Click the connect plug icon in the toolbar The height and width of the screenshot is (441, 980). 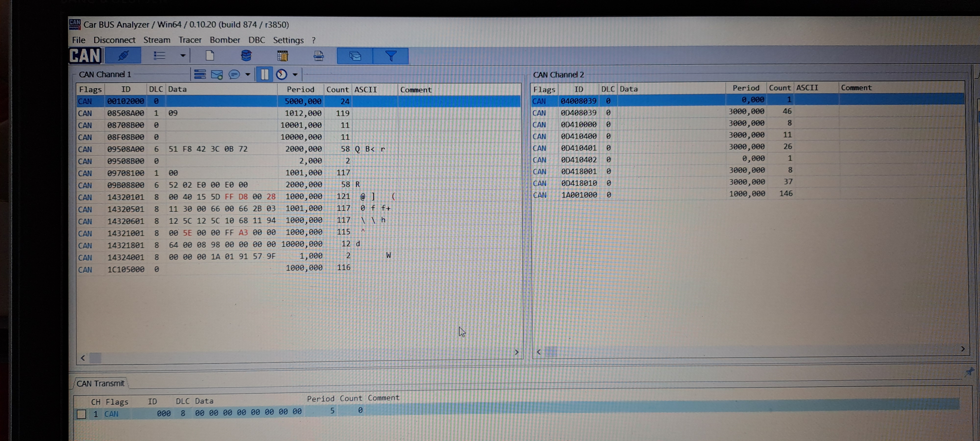tap(123, 56)
